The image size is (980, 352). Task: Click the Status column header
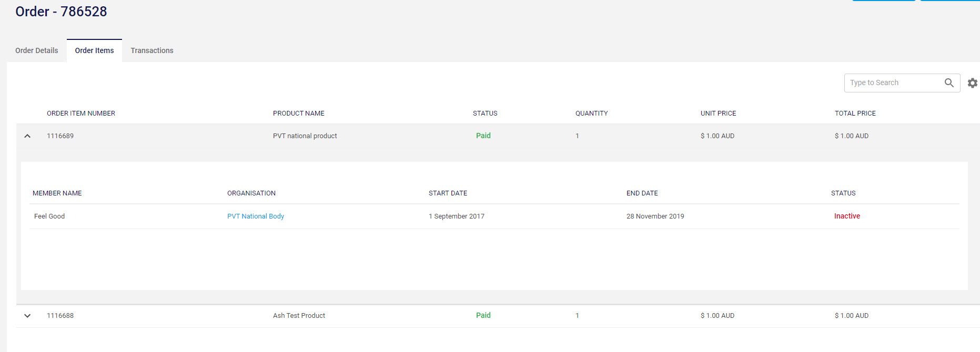(x=484, y=113)
